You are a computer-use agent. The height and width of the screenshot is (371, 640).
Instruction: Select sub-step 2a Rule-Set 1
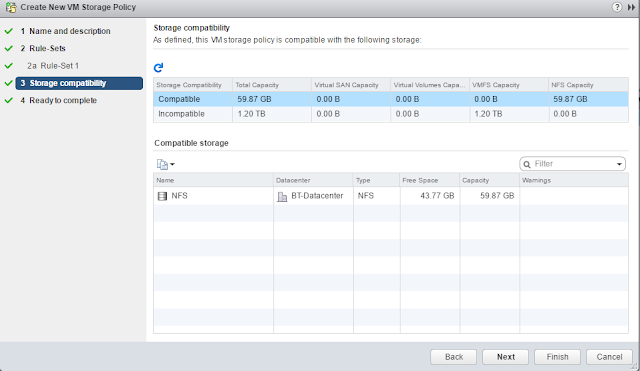[53, 66]
